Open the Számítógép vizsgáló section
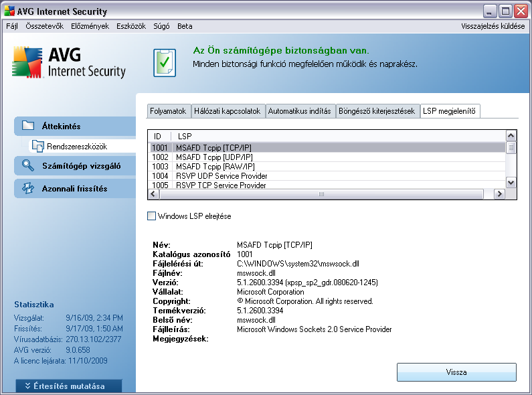 [75, 165]
